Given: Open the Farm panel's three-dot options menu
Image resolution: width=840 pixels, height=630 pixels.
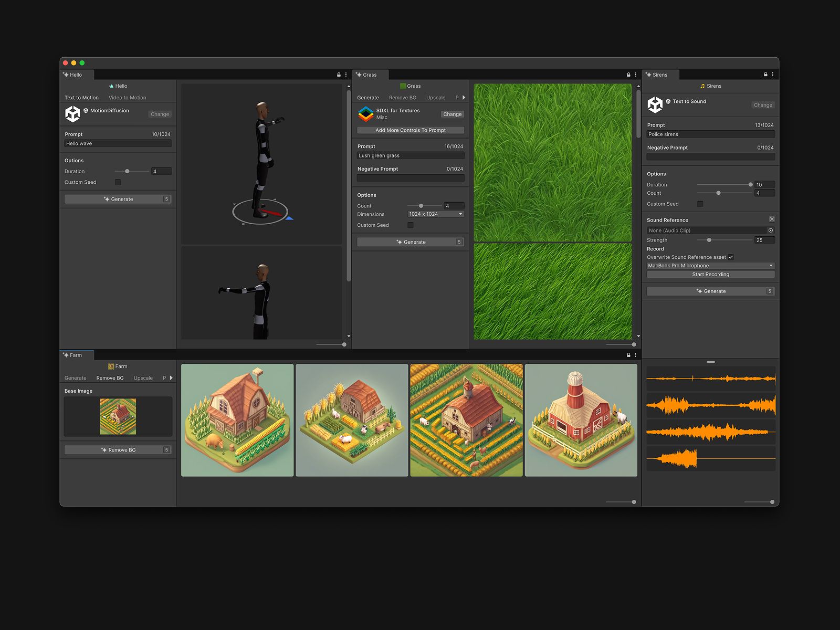Looking at the screenshot, I should point(635,355).
